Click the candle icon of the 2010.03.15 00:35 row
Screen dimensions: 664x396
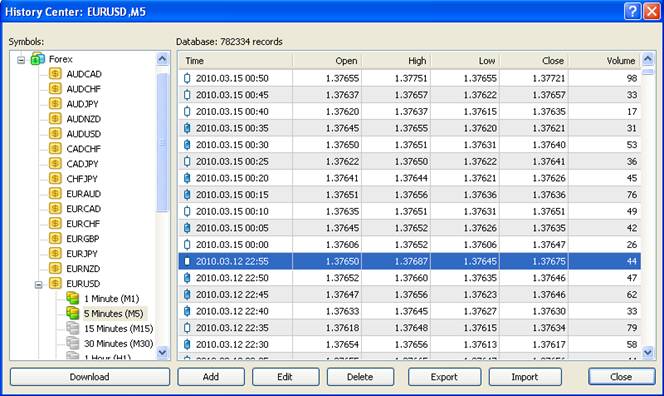[x=187, y=128]
